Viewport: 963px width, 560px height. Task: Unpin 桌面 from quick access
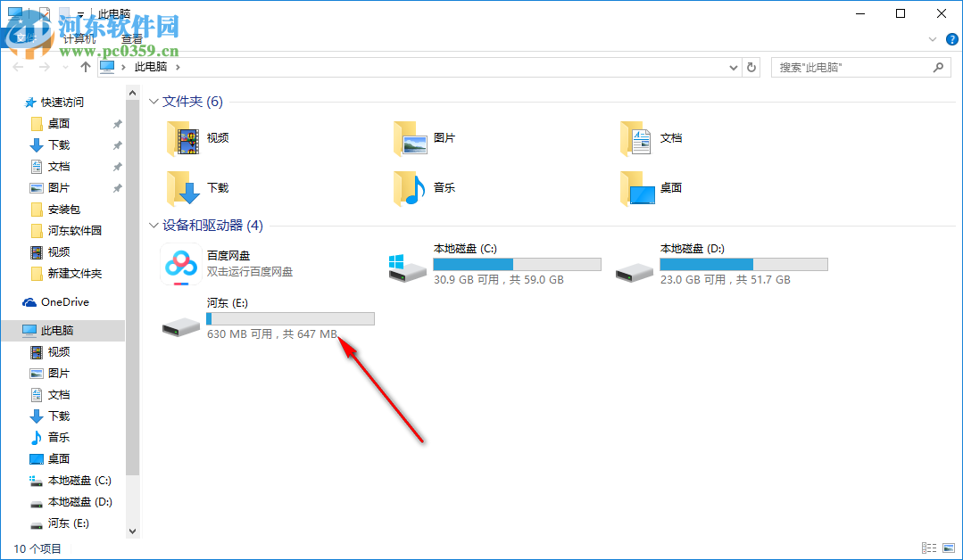pos(117,124)
